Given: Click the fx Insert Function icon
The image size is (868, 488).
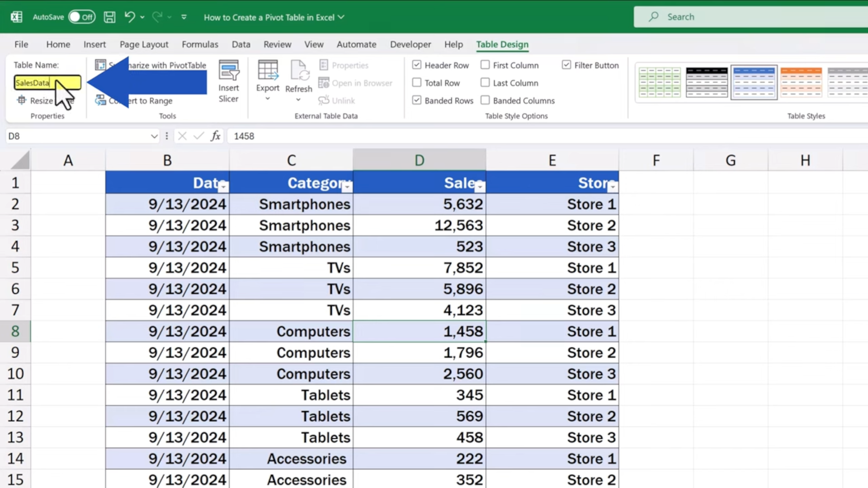Looking at the screenshot, I should (216, 136).
